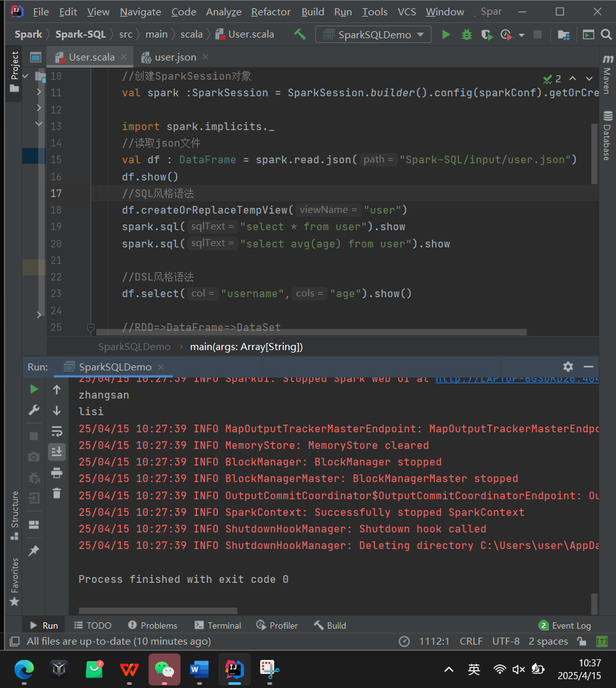The width and height of the screenshot is (616, 688).
Task: Open the Profiler tool window
Action: pos(277,626)
